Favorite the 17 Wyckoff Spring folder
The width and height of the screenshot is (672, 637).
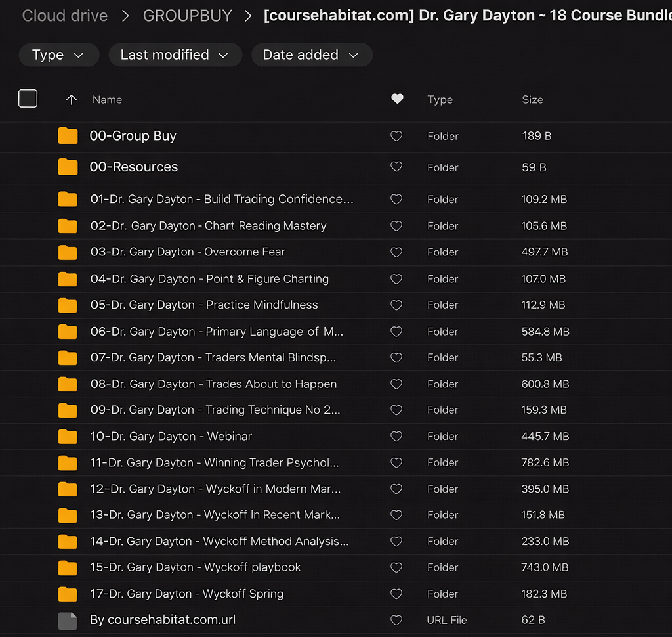(x=396, y=594)
